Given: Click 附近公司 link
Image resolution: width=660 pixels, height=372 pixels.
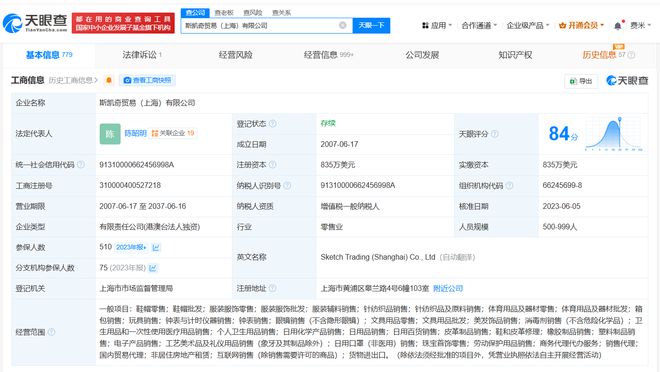Looking at the screenshot, I should point(448,288).
